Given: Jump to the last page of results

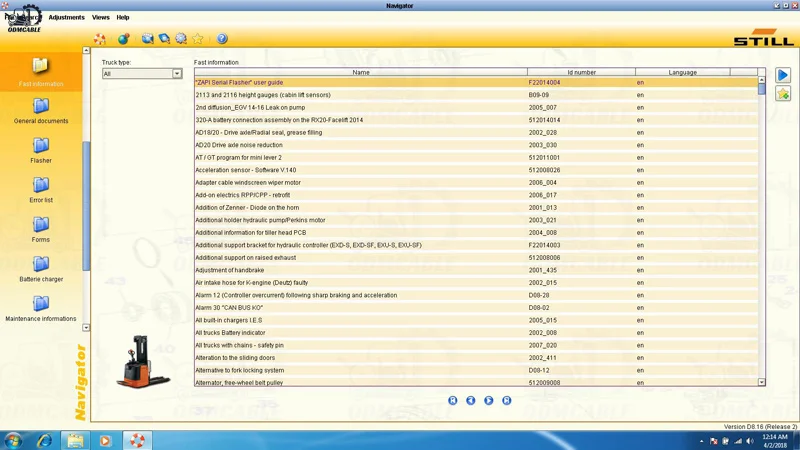Looking at the screenshot, I should 507,400.
